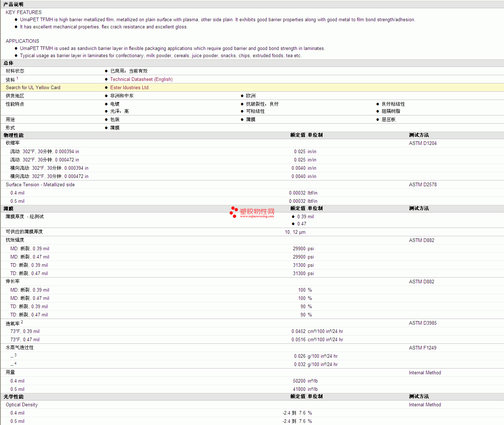This screenshot has width=504, height=425.
Task: Click the www.sujiaowuxing.com watermark URL
Action: (257, 216)
